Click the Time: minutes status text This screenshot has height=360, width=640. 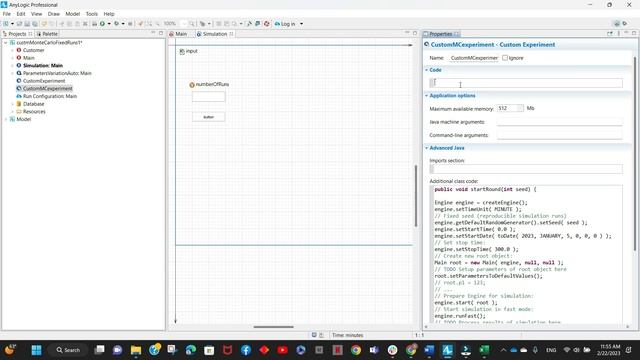(347, 335)
